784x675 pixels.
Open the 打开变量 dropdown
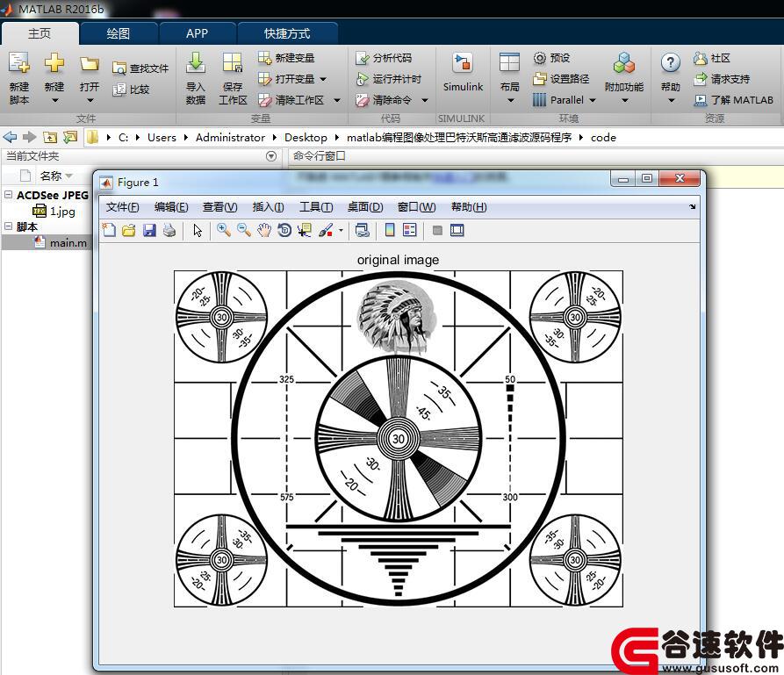pyautogui.click(x=323, y=79)
